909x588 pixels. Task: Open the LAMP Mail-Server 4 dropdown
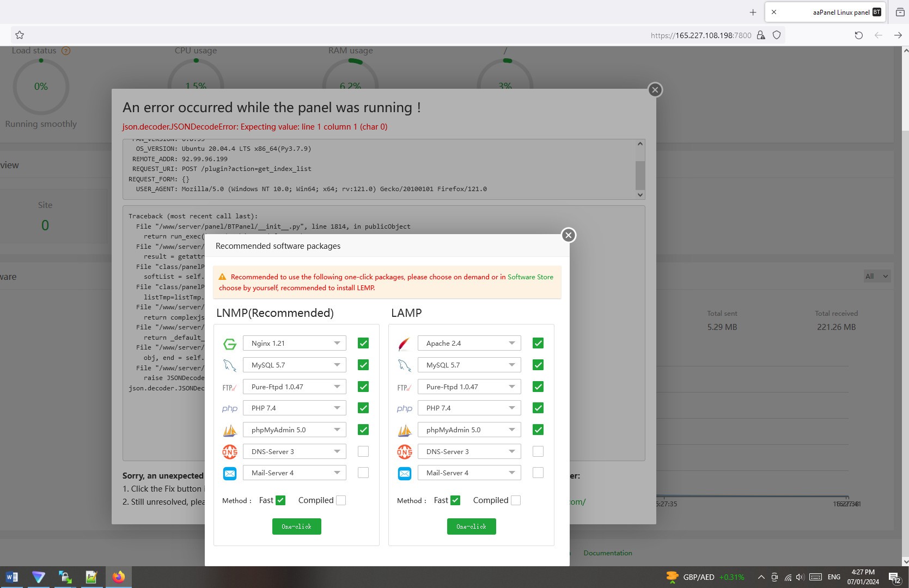[469, 473]
